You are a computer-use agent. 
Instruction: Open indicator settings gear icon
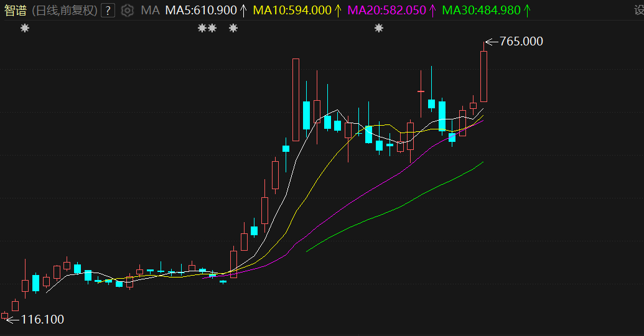[128, 10]
